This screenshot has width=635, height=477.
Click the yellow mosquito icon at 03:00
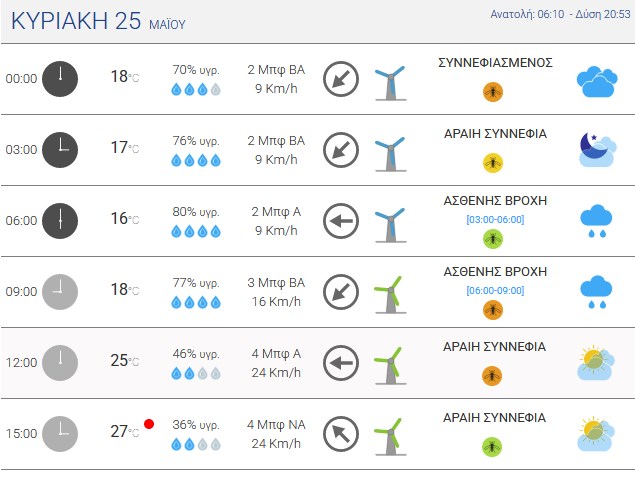click(x=493, y=163)
